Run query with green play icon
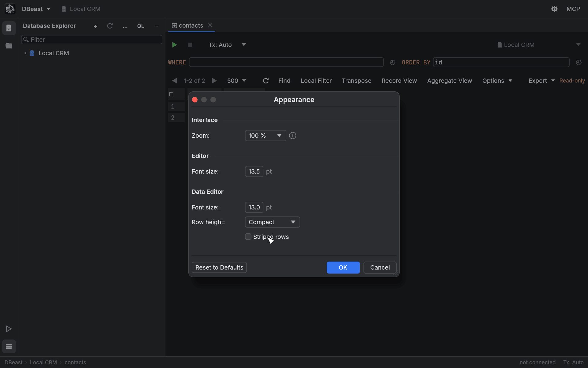 coord(174,45)
